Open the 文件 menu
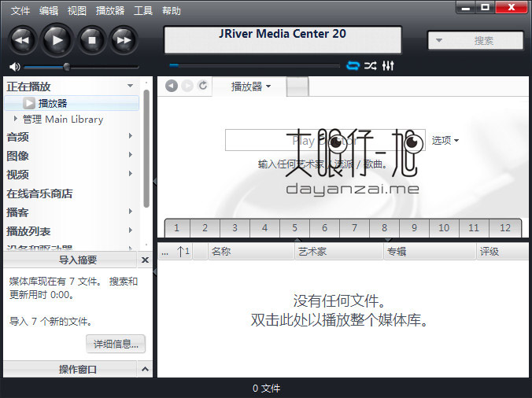532x398 pixels. (20, 11)
